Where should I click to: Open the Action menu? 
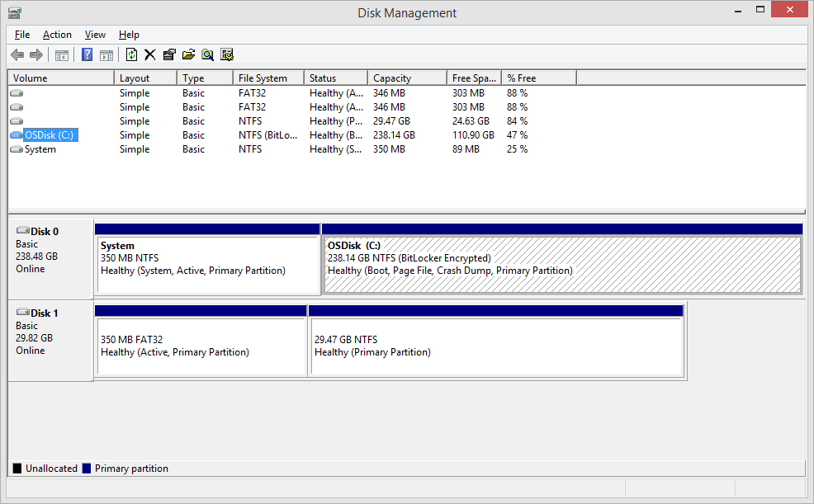(x=57, y=35)
